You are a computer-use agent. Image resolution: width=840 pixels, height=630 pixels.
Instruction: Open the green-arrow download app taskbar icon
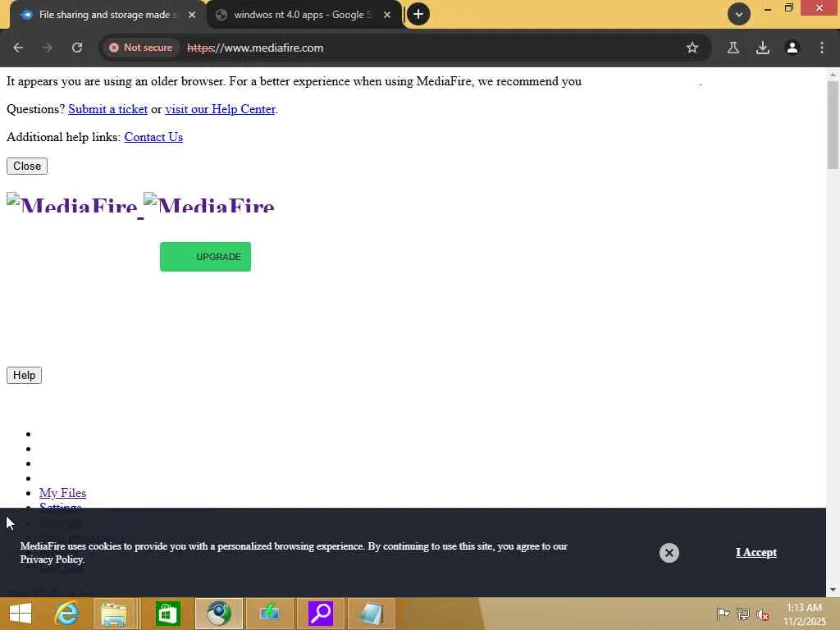[269, 614]
